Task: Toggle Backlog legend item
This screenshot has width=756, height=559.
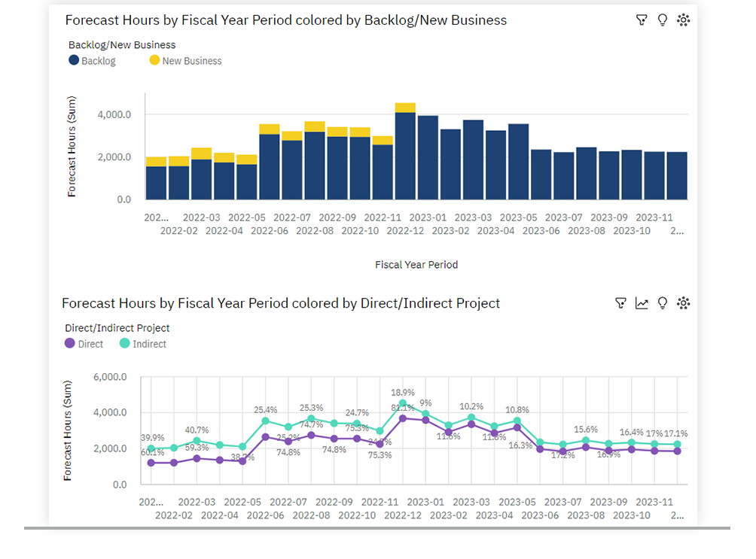Action: 92,61
